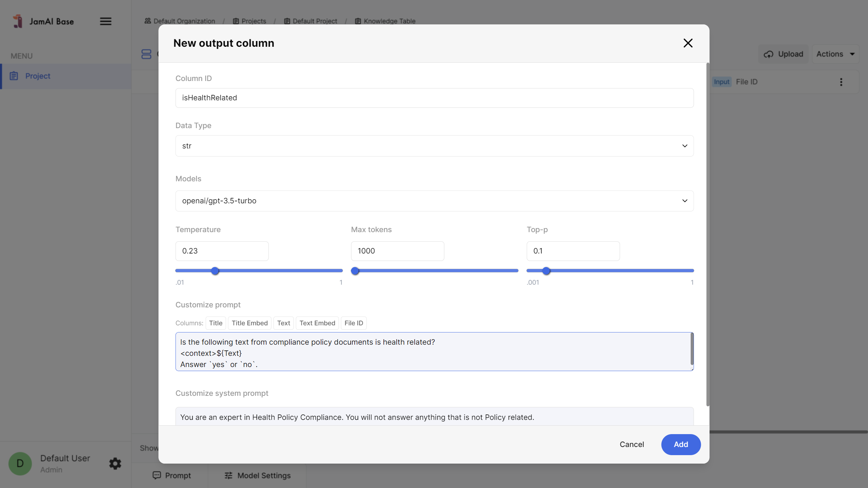Select Project in the sidebar menu
Screen dimensions: 868x488
coord(38,76)
